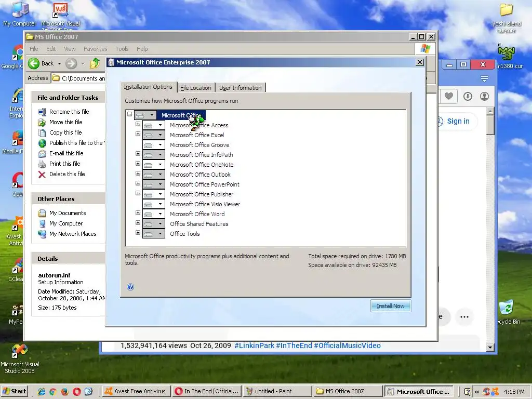532x399 pixels.
Task: Open the m1380.cur desktop file
Action: coord(507,57)
